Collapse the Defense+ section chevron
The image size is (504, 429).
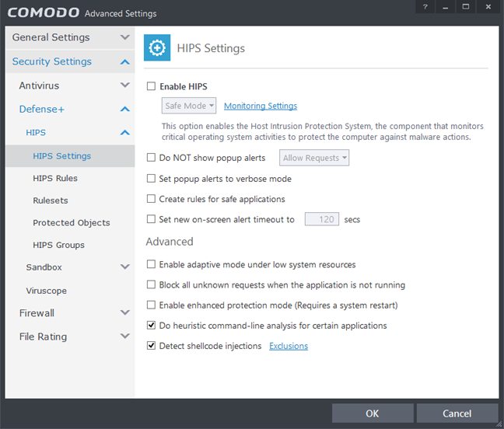click(x=125, y=109)
